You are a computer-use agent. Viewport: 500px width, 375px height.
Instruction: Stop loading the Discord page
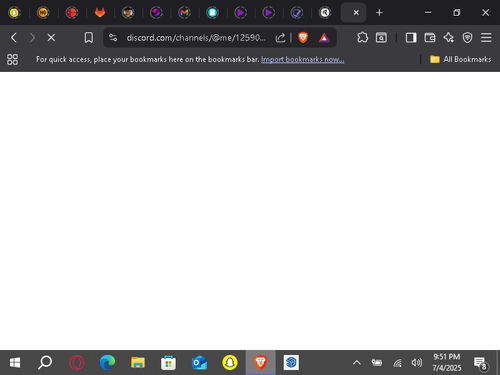pyautogui.click(x=51, y=38)
